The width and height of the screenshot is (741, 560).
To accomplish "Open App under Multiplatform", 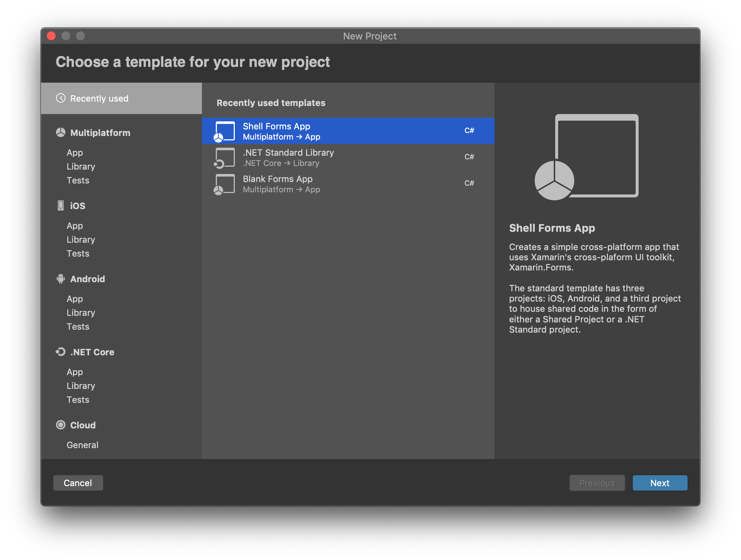I will [75, 153].
